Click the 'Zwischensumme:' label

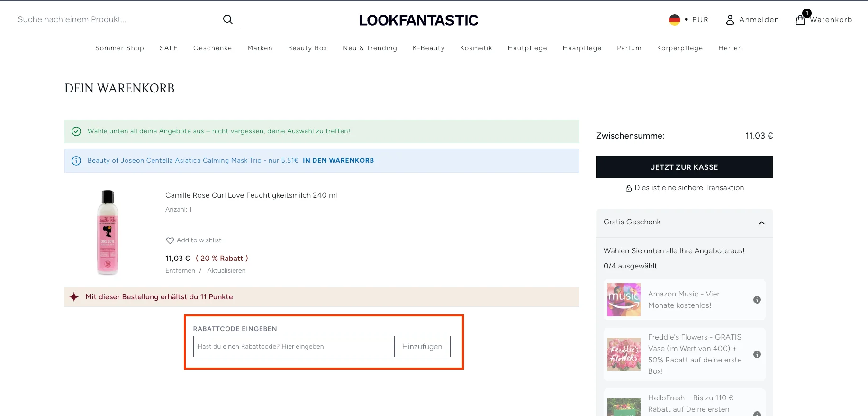click(630, 136)
